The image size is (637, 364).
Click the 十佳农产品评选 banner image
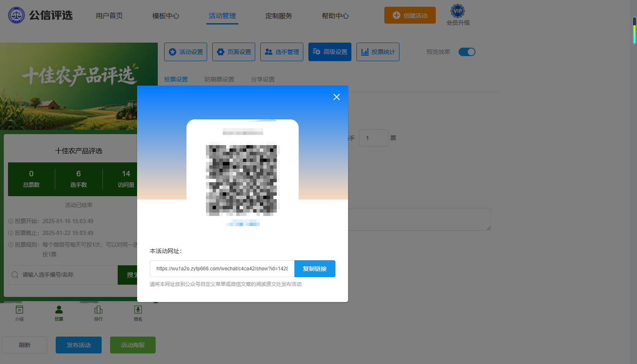pyautogui.click(x=79, y=86)
